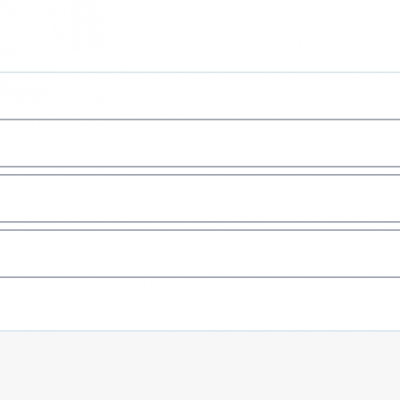Click the blank row below the last field

200,304
